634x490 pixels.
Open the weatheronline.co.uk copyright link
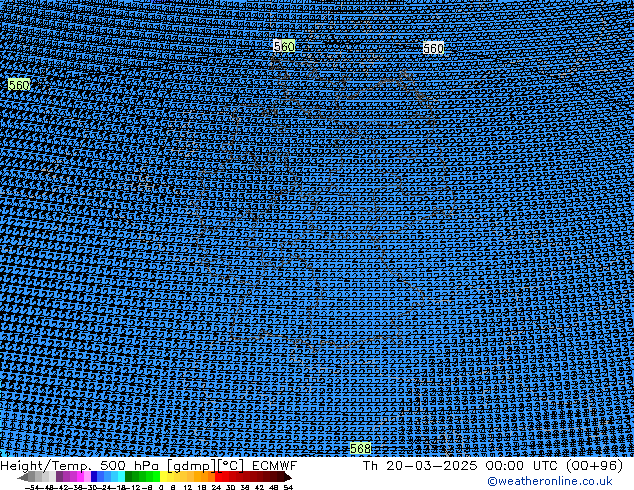click(550, 481)
